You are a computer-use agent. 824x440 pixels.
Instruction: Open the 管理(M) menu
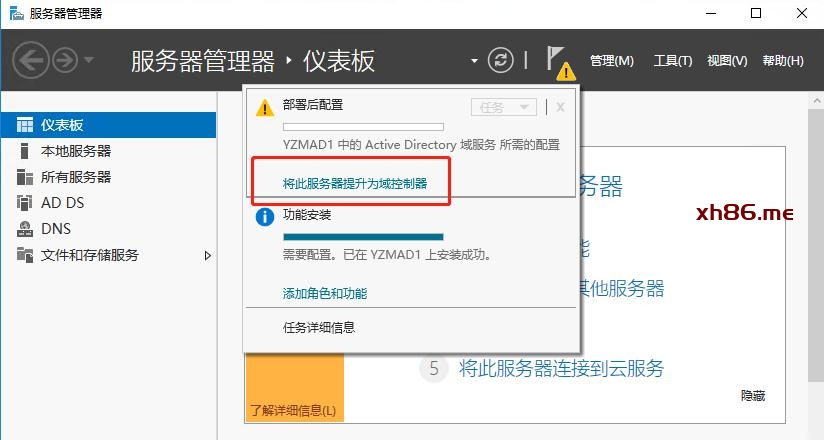coord(612,61)
